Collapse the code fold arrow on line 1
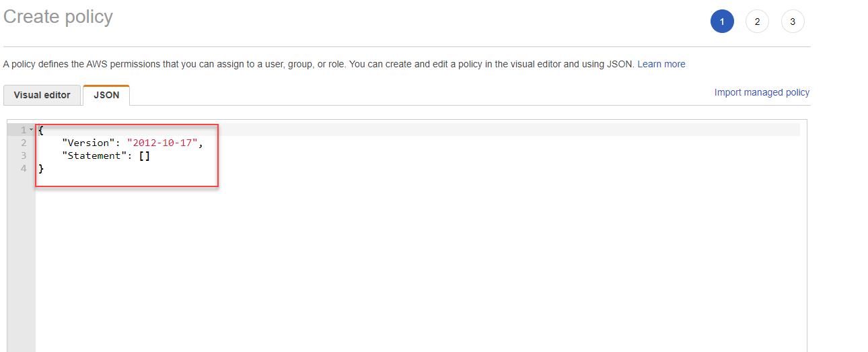Image resolution: width=868 pixels, height=352 pixels. pos(31,130)
